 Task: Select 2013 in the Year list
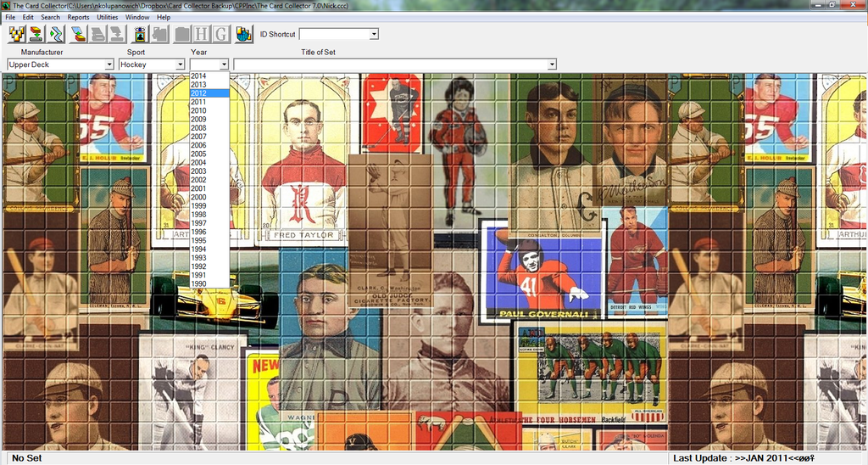(x=209, y=85)
